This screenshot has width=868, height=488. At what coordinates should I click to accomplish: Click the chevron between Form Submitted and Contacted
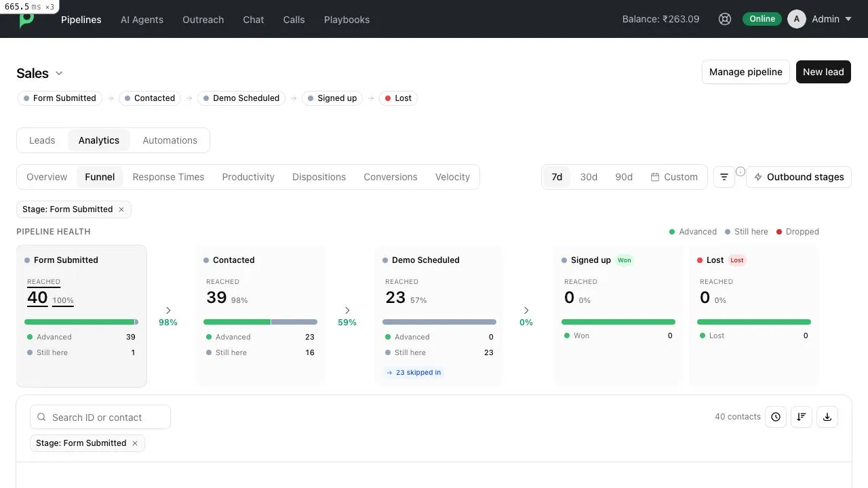[x=168, y=310]
